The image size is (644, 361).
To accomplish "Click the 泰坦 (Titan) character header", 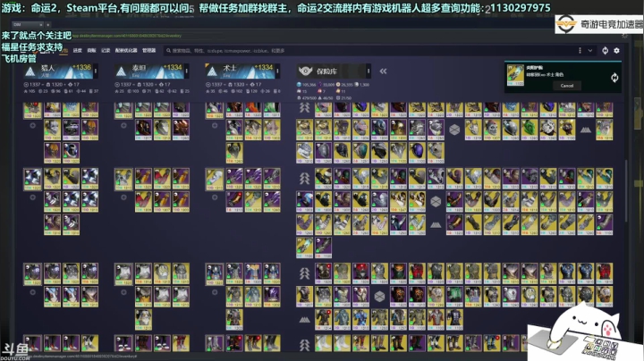I will [150, 71].
